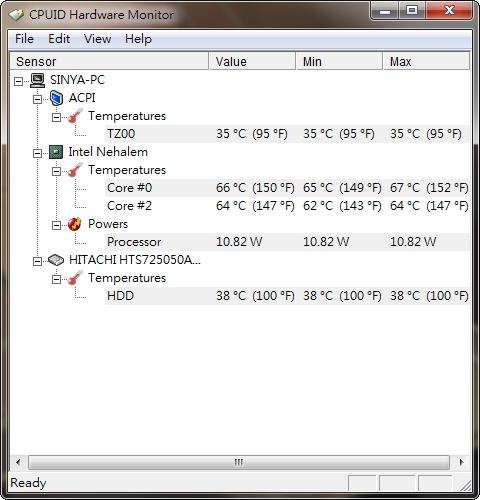Select the Core #0 sensor row
The image size is (480, 500).
(x=287, y=188)
